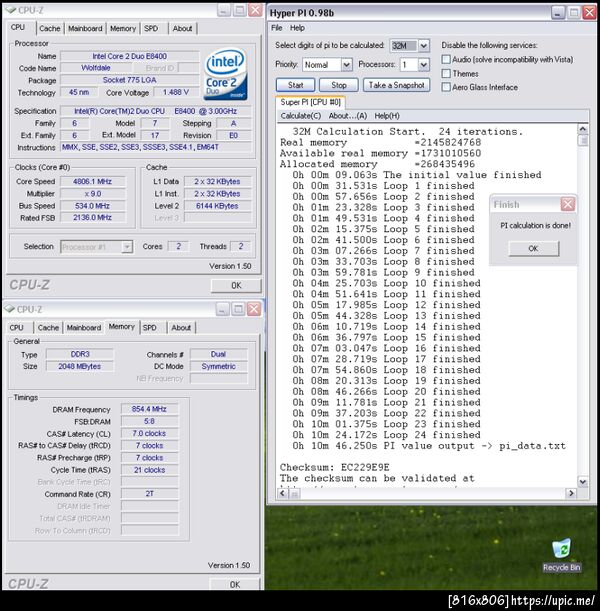The image size is (600, 611).
Task: Click the Stop button in Hyper PI
Action: point(339,85)
